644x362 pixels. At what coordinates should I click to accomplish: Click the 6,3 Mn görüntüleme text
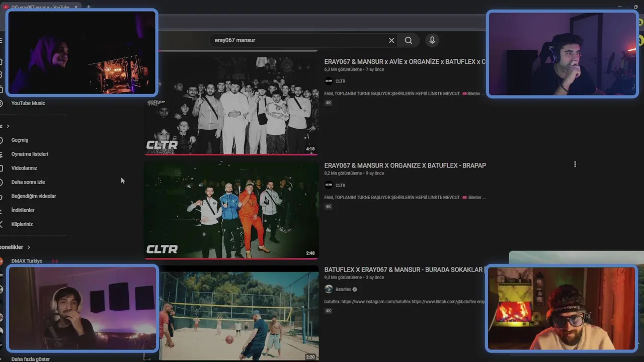343,69
